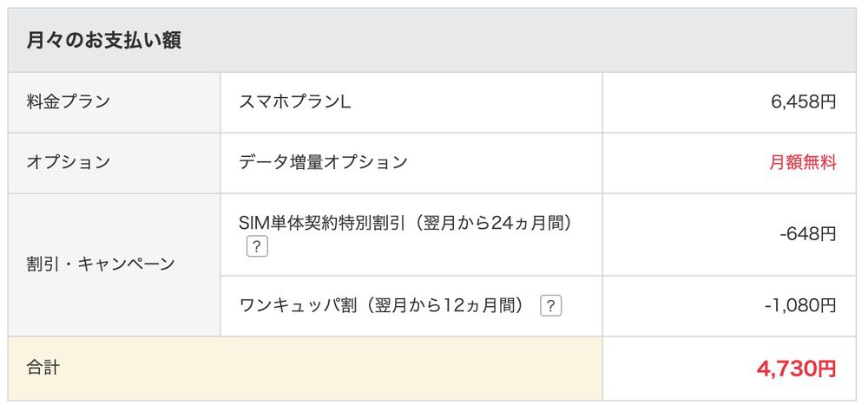Click the red 月額無料 text
This screenshot has height=411, width=868.
(803, 162)
